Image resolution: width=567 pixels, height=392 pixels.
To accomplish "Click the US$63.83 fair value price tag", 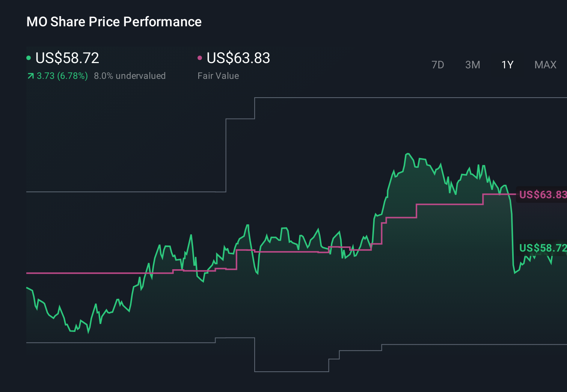I will (x=542, y=195).
